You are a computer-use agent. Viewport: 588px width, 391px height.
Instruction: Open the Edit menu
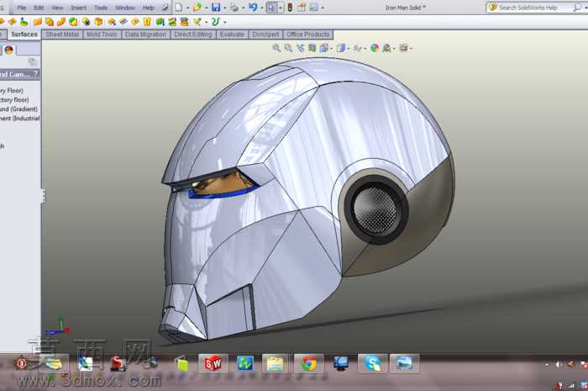tap(39, 8)
